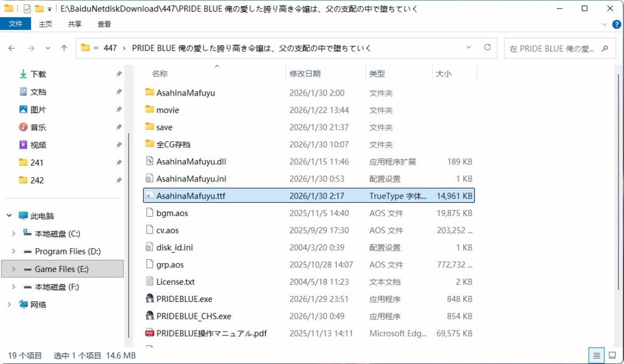Switch to details view layout

[597, 355]
